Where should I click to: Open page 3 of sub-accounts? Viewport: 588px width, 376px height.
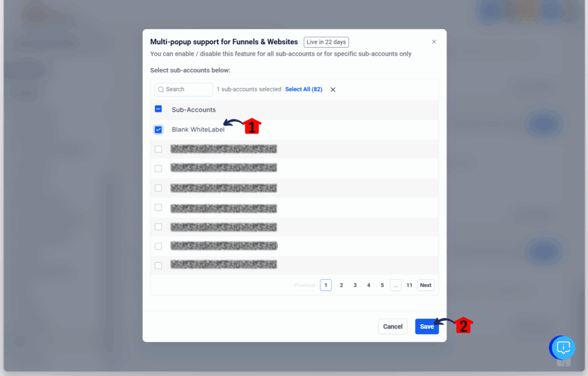pyautogui.click(x=355, y=285)
